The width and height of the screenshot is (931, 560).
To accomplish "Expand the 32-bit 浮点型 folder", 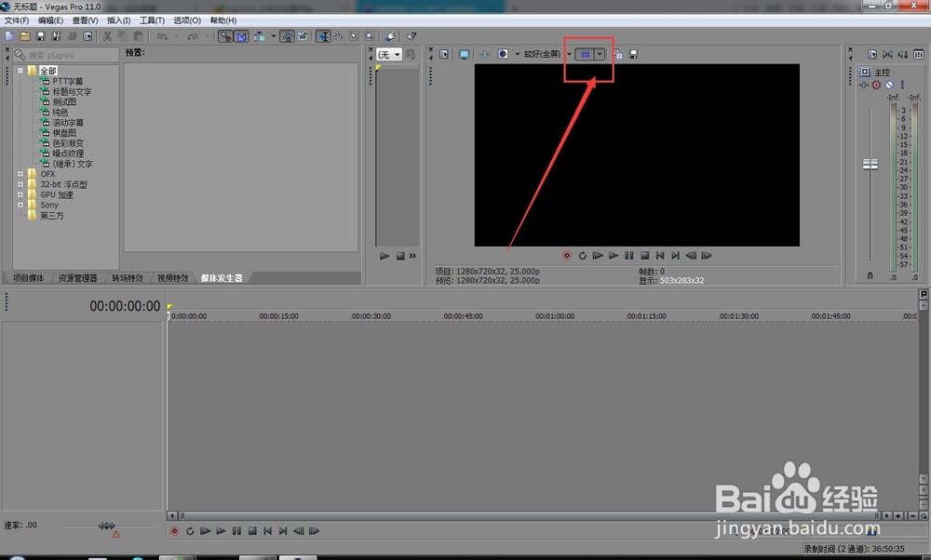I will coord(20,184).
